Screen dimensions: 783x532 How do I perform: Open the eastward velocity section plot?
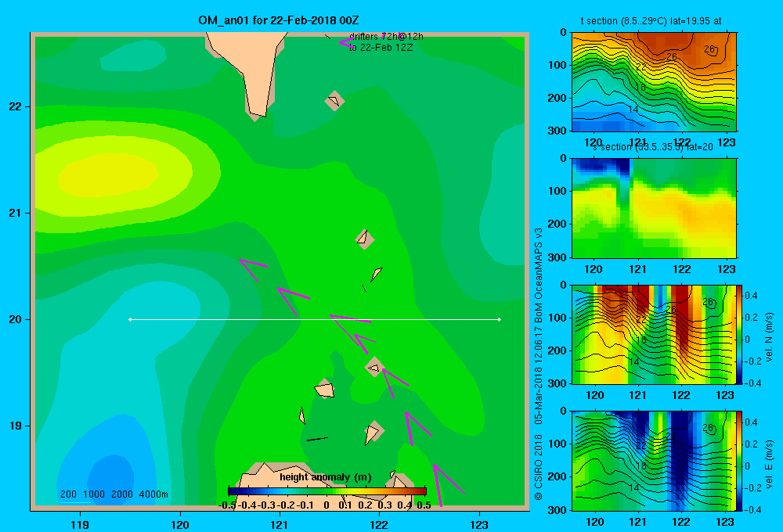(654, 461)
